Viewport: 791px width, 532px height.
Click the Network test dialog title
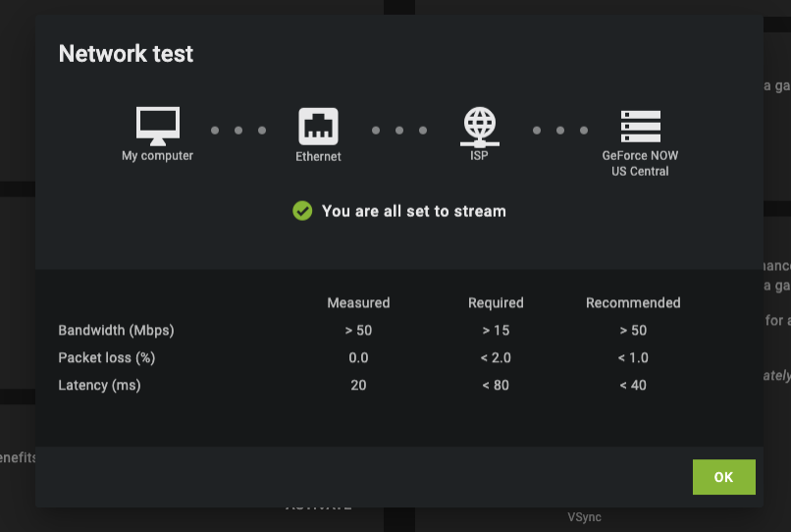tap(126, 54)
